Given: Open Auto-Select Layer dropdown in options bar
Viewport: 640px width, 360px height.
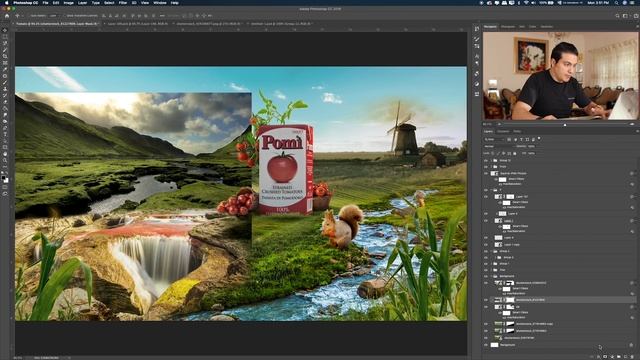Looking at the screenshot, I should tap(54, 16).
